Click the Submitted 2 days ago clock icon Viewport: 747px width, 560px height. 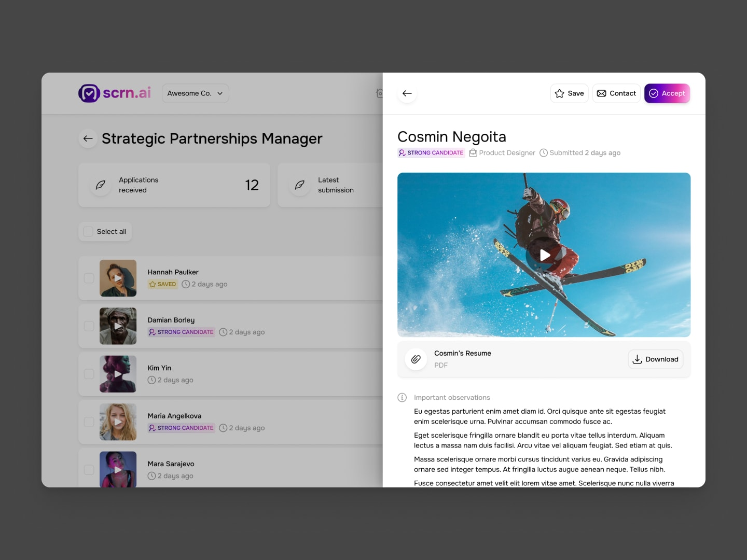click(x=544, y=153)
